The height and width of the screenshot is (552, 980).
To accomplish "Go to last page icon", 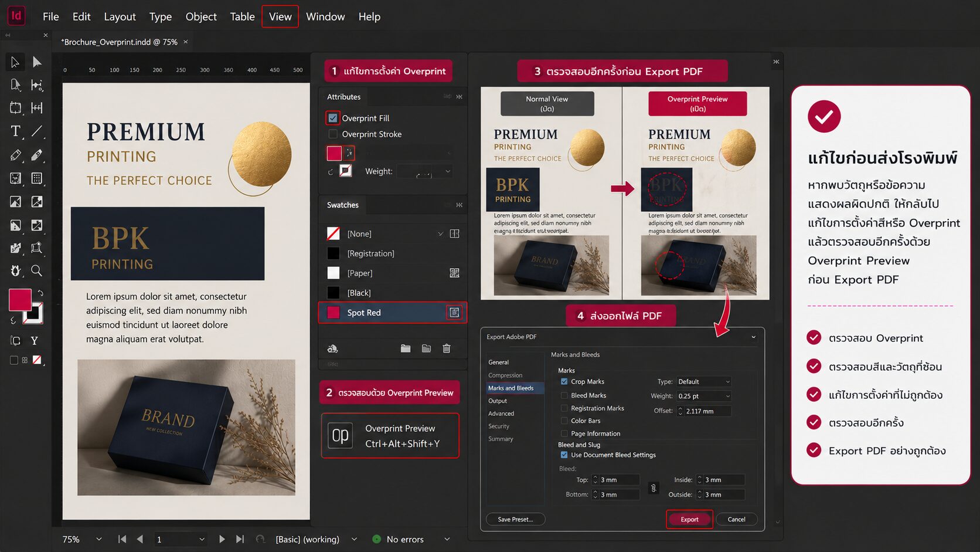I will point(240,539).
